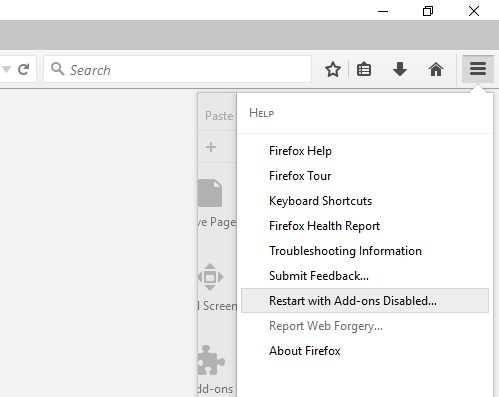
Task: Minimize the Firefox window
Action: (x=383, y=11)
